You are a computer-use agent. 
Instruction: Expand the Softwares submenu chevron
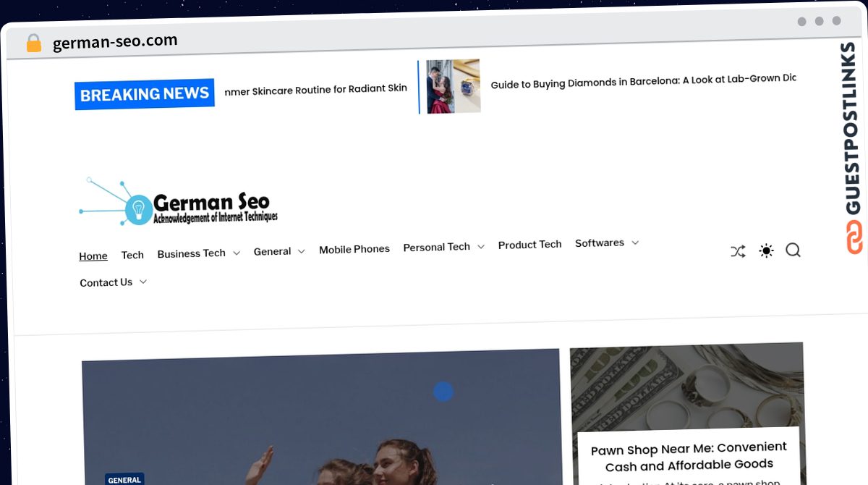pos(635,242)
